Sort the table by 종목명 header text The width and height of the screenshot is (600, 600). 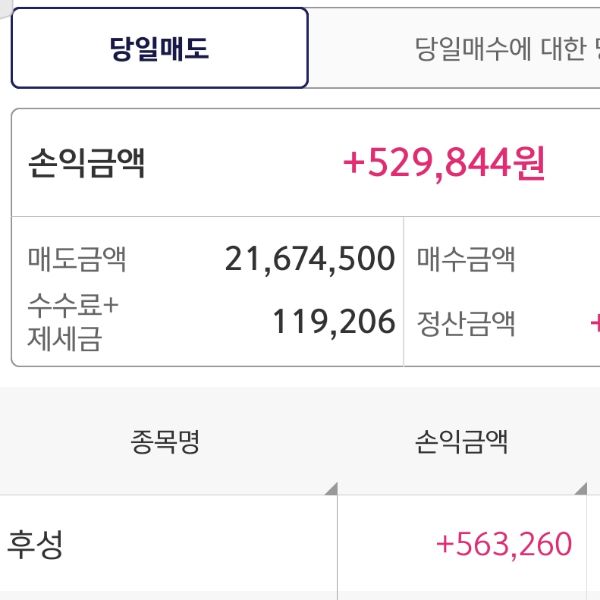[x=165, y=442]
